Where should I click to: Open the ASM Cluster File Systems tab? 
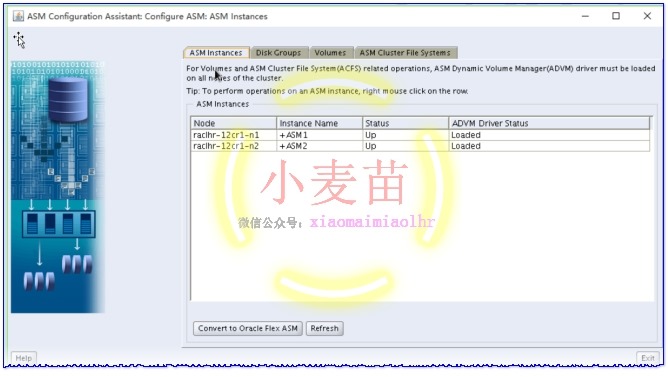click(405, 52)
